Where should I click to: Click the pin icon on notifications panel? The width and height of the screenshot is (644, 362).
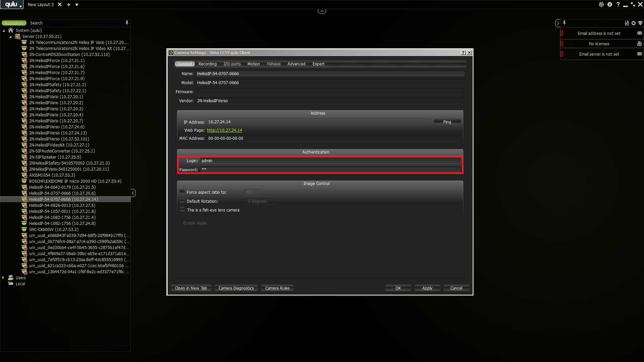[564, 23]
